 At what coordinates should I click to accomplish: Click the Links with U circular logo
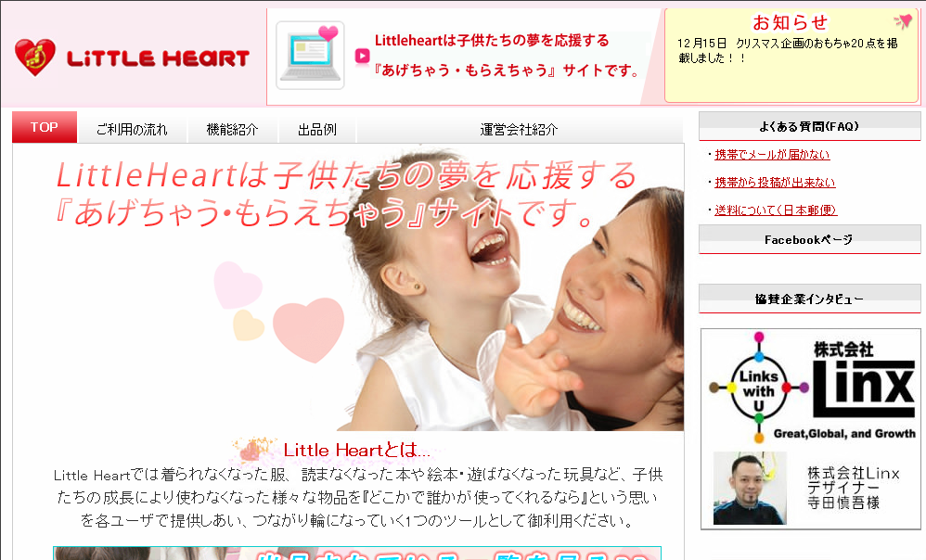pos(759,388)
